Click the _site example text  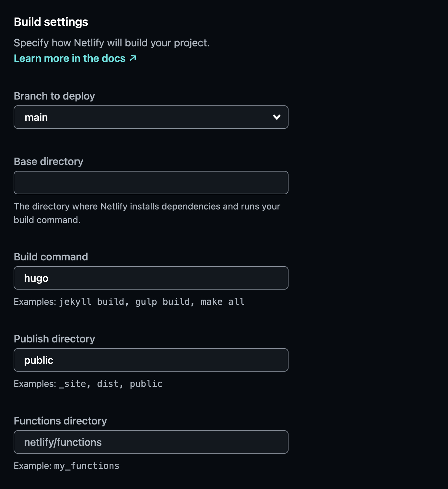pos(72,384)
